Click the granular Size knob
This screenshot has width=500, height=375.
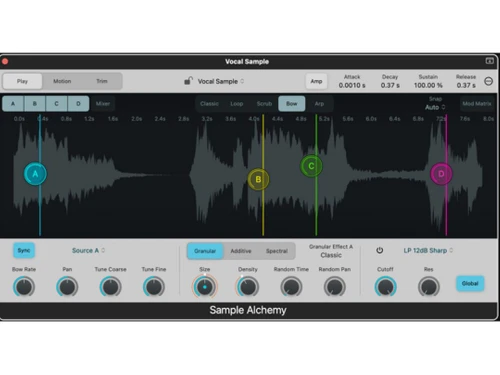click(x=205, y=287)
